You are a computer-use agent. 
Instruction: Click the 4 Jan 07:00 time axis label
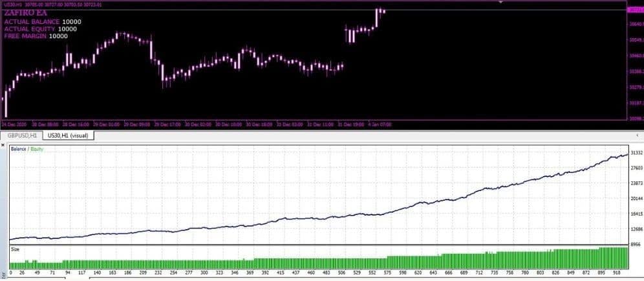click(380, 124)
